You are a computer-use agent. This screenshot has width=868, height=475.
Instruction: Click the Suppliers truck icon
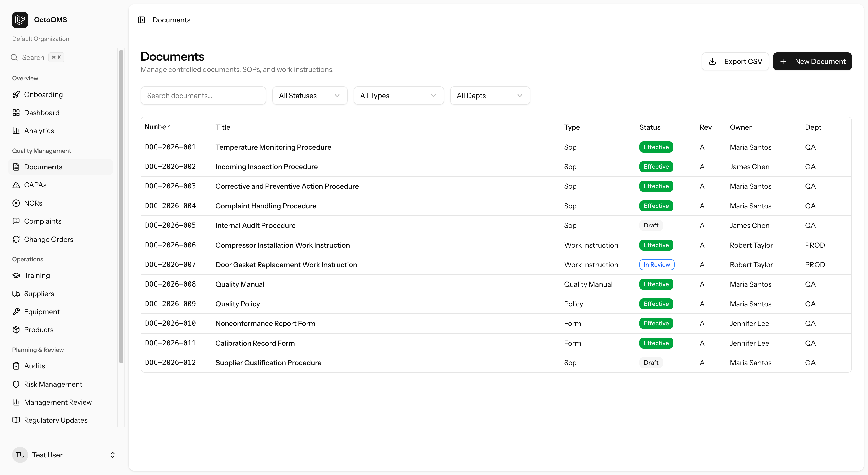(x=16, y=293)
